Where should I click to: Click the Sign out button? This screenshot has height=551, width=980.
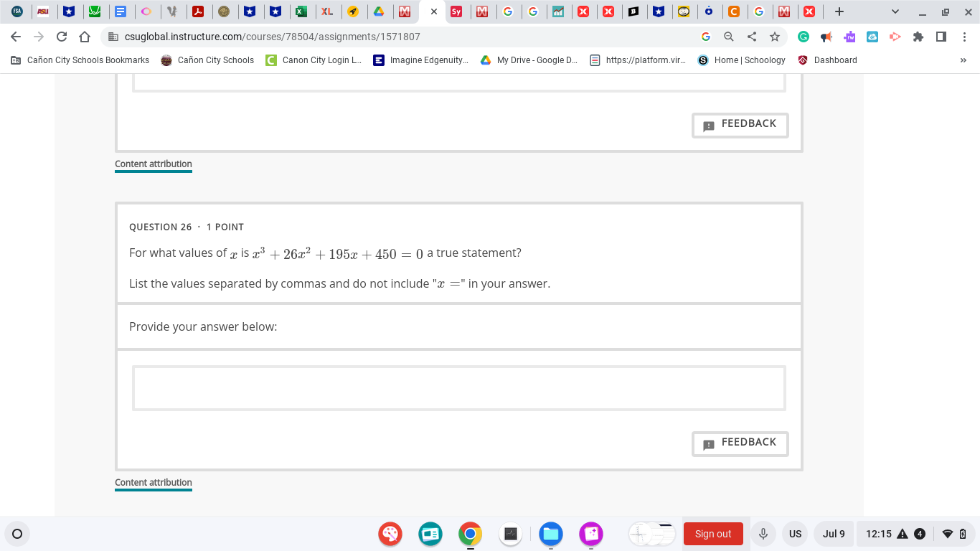[x=713, y=533]
